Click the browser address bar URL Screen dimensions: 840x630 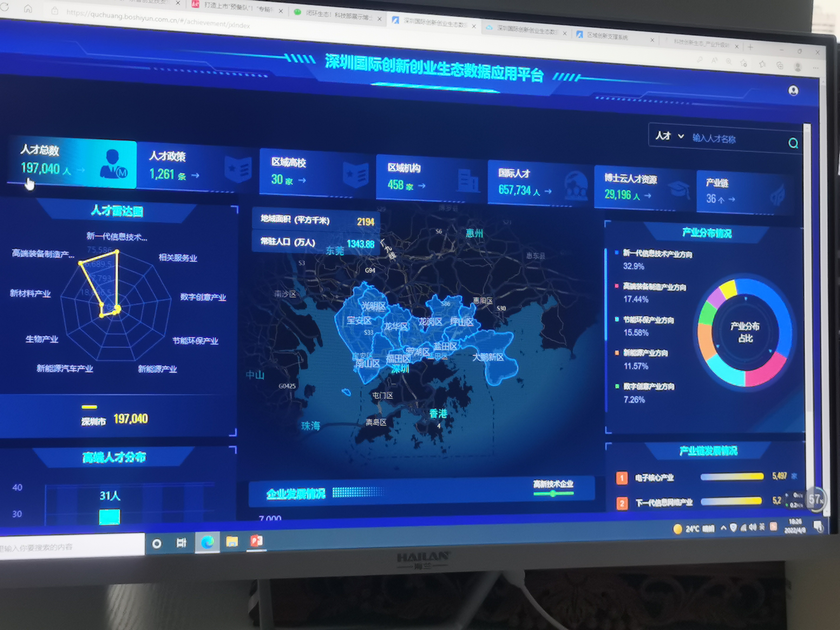coord(158,20)
